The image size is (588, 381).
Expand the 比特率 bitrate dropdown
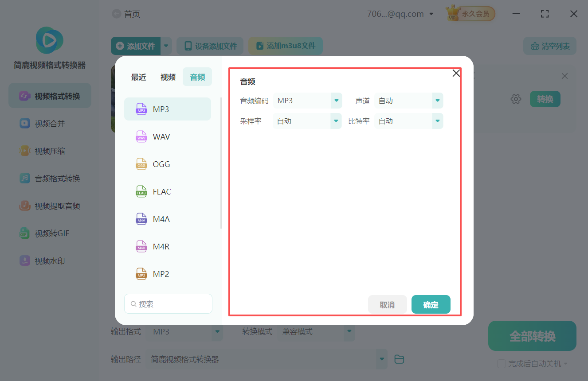pos(437,121)
